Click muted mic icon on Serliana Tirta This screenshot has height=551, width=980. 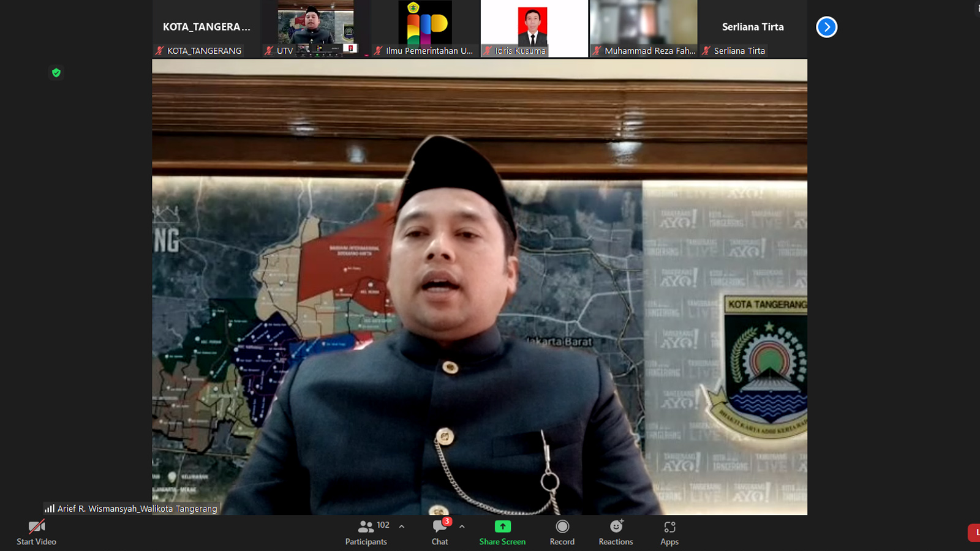706,51
